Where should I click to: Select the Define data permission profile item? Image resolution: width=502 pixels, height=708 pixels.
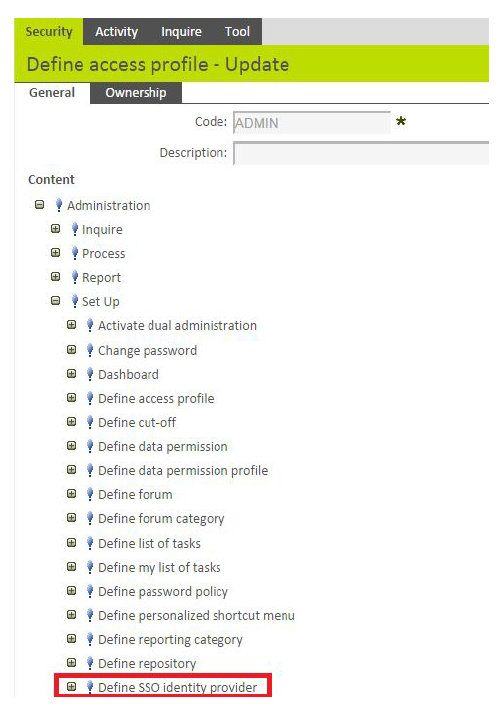[x=183, y=470]
